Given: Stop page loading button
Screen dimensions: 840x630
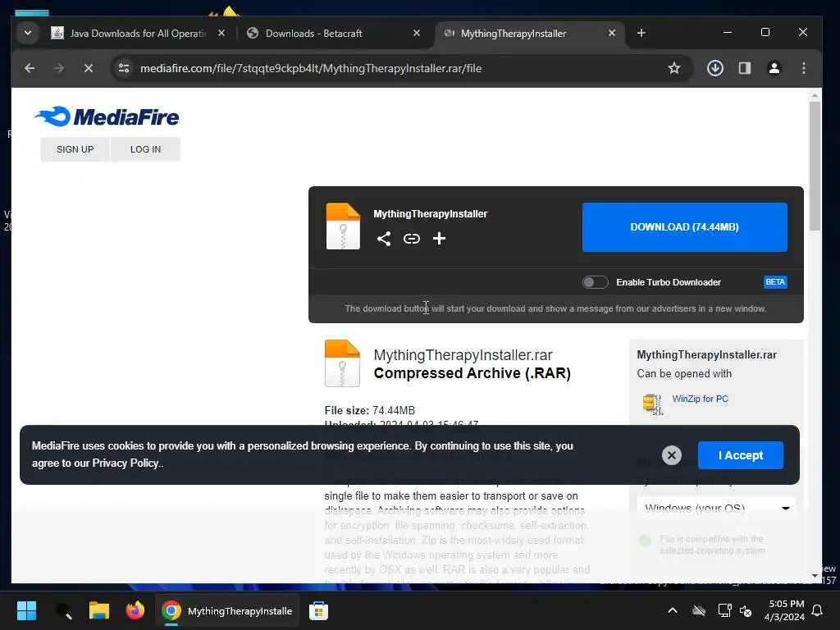Looking at the screenshot, I should pos(89,68).
